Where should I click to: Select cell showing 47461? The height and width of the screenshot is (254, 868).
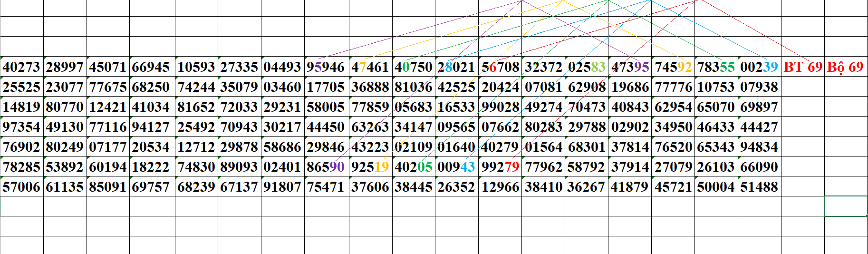point(370,67)
